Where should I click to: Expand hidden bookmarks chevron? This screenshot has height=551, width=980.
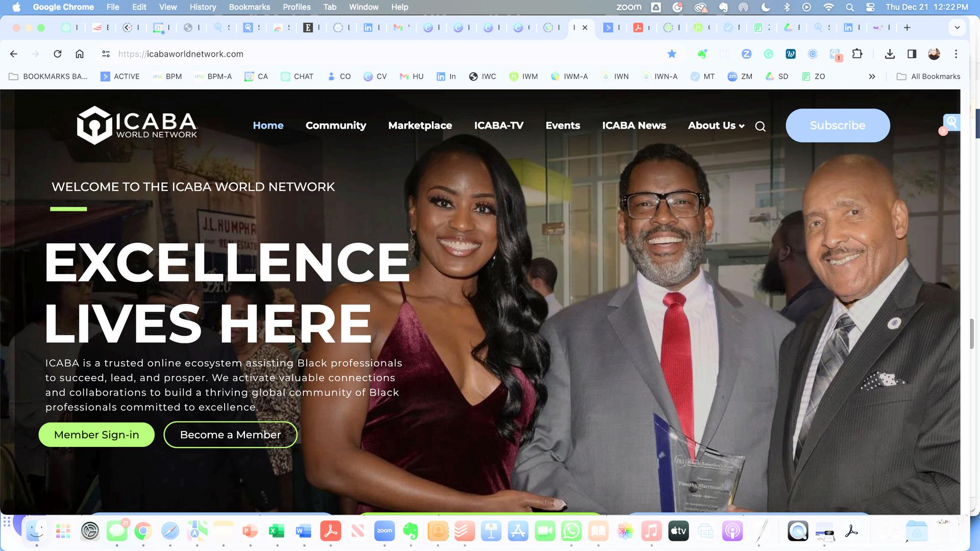pyautogui.click(x=872, y=77)
